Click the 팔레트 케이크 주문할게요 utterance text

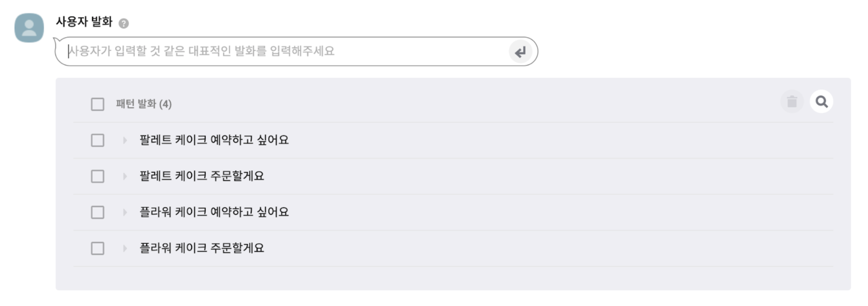click(x=202, y=176)
